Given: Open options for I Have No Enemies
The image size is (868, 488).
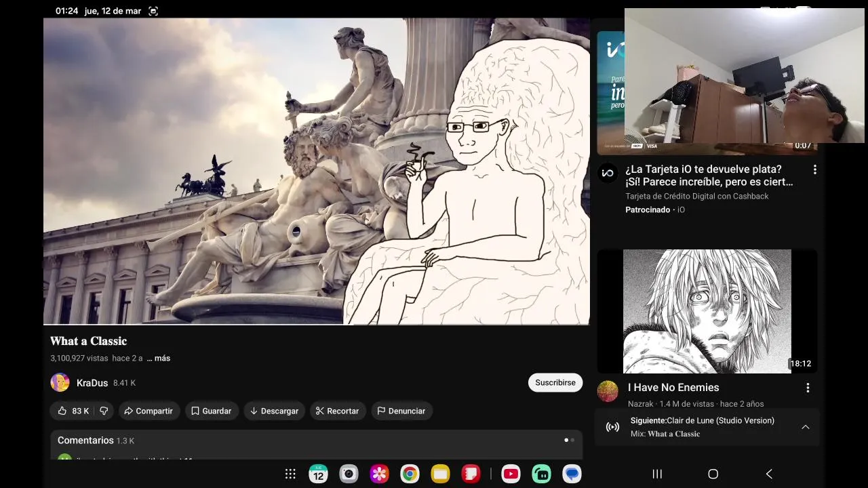Looking at the screenshot, I should pos(808,388).
